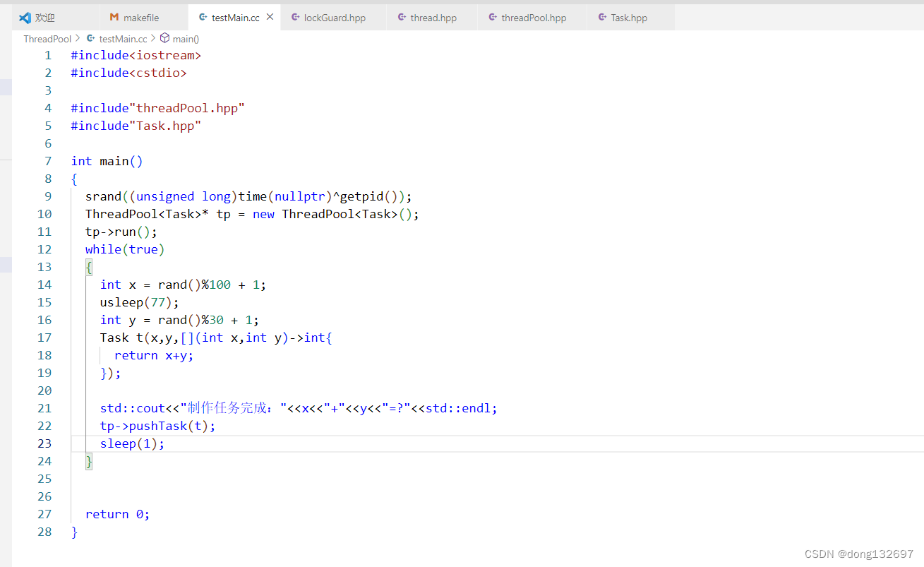Click the Task t(x,y,[] lambda line
This screenshot has width=924, height=567.
click(x=216, y=338)
